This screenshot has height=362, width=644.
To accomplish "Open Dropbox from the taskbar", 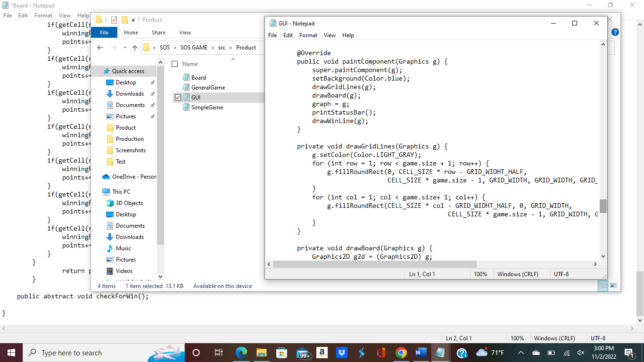I will click(x=341, y=353).
